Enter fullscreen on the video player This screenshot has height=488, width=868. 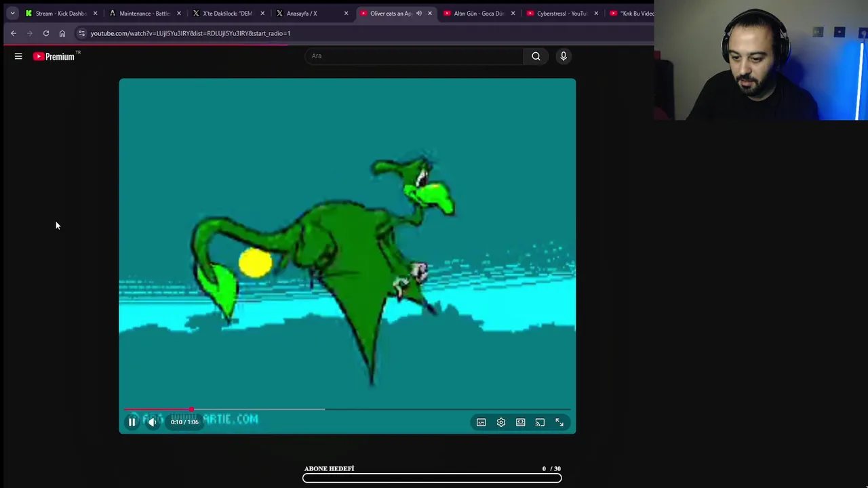(x=559, y=422)
